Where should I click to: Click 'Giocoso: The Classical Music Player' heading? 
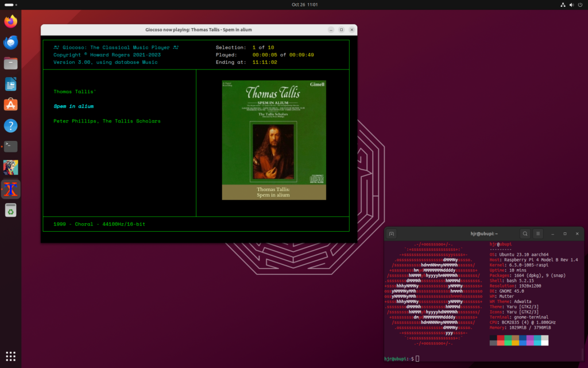pos(116,47)
